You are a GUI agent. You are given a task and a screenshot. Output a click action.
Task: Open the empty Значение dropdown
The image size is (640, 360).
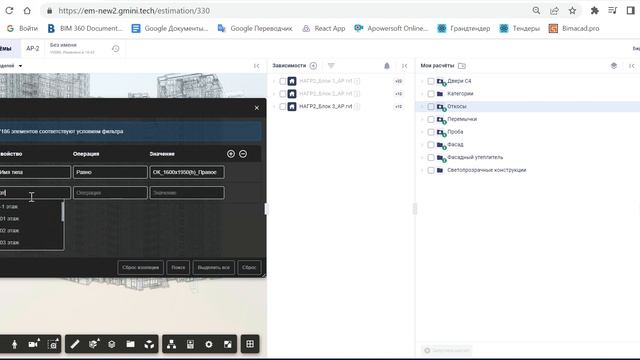187,193
